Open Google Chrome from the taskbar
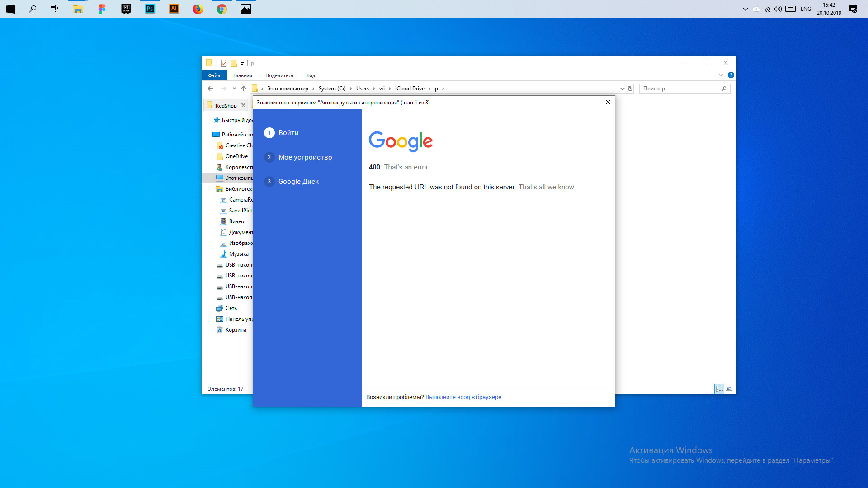The height and width of the screenshot is (488, 868). click(x=222, y=9)
